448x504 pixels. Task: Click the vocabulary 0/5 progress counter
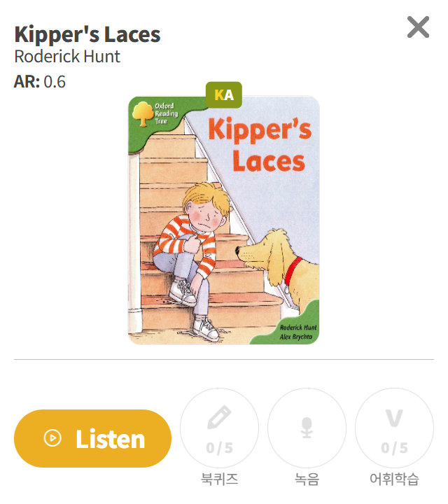click(394, 448)
